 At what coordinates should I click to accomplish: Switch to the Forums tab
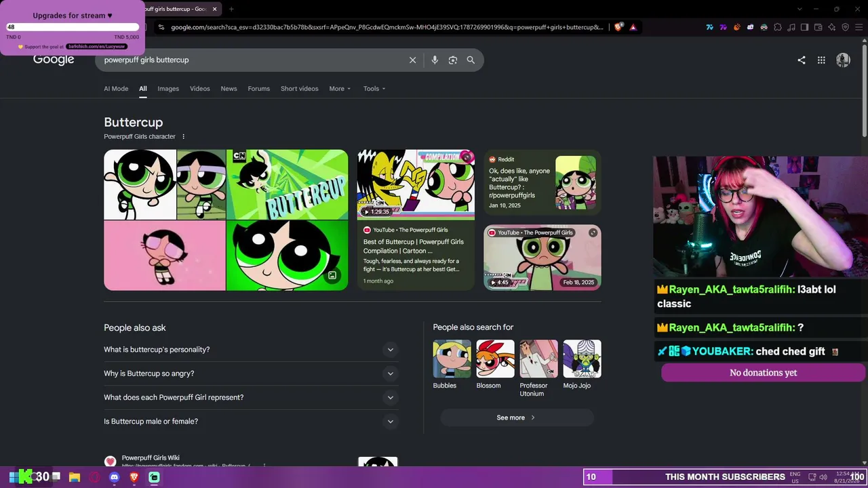click(x=258, y=89)
